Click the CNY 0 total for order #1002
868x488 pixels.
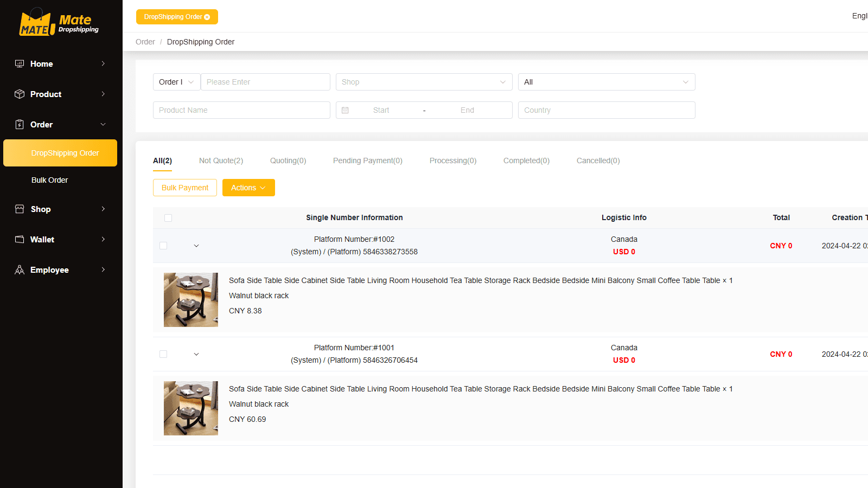click(781, 246)
